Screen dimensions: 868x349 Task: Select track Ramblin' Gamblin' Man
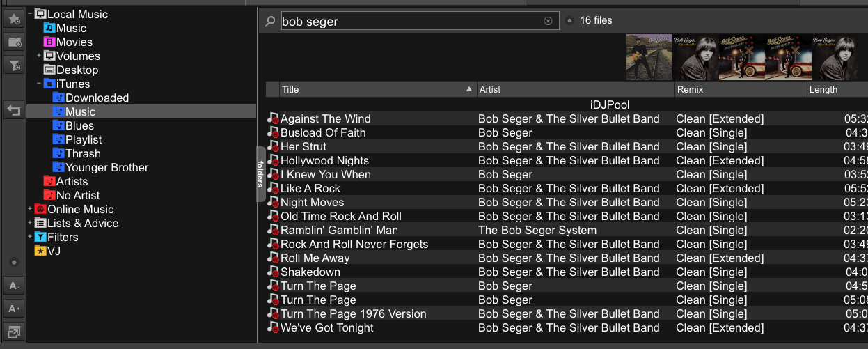coord(339,230)
